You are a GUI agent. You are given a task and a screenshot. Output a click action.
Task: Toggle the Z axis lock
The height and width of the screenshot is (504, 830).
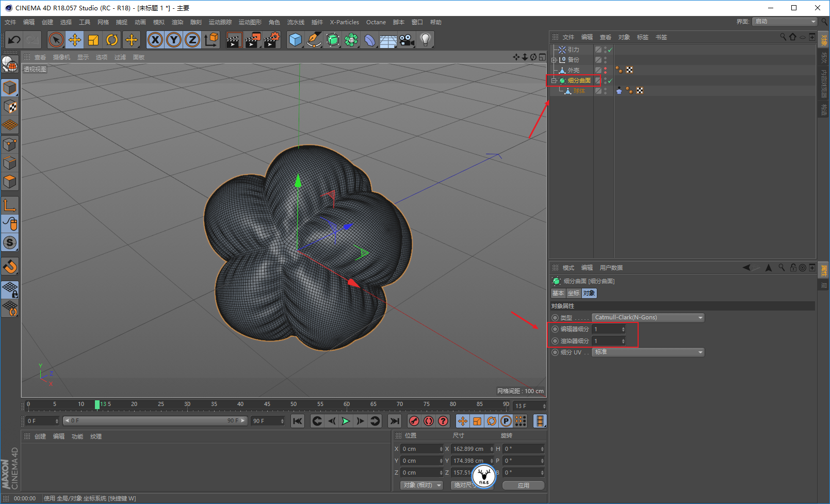pyautogui.click(x=192, y=40)
